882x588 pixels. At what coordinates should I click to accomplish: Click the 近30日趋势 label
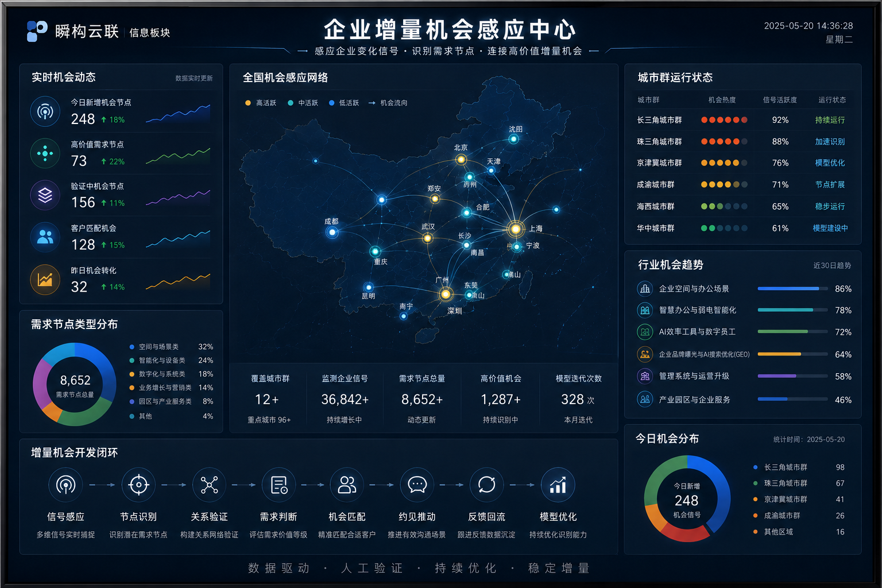coord(832,265)
